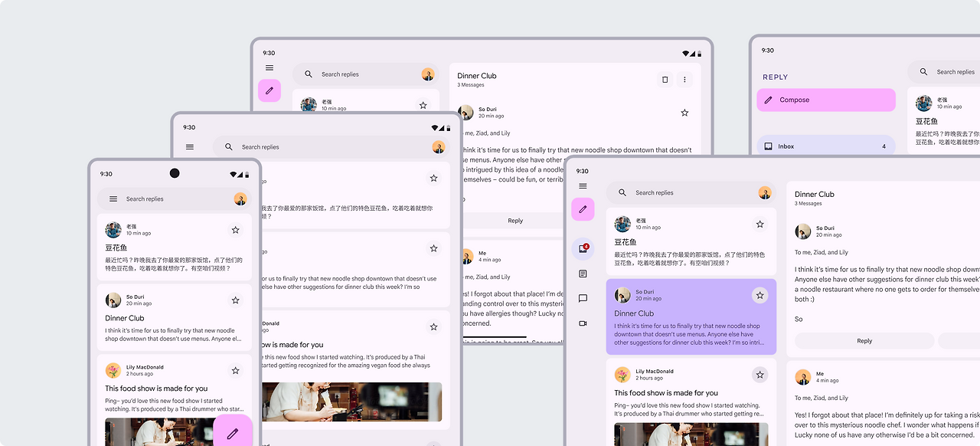Open So Duri's avatar on the phone list
This screenshot has height=446, width=980.
pyautogui.click(x=113, y=300)
